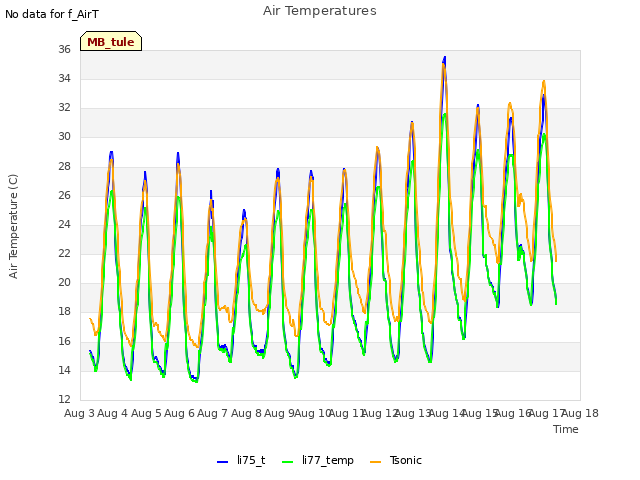Image resolution: width=640 pixels, height=480 pixels.
Task: Click the green li77_temp legend swatch
Action: [x=288, y=462]
